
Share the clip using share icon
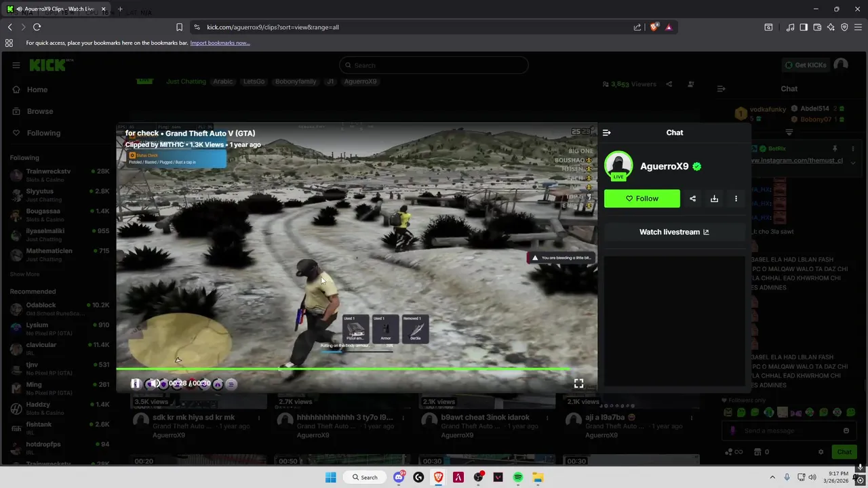692,199
